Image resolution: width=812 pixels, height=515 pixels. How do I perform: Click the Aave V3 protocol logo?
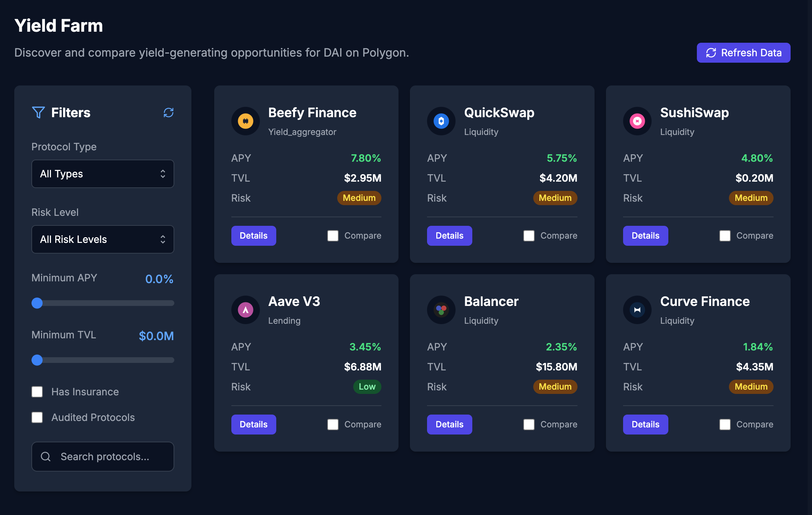245,310
